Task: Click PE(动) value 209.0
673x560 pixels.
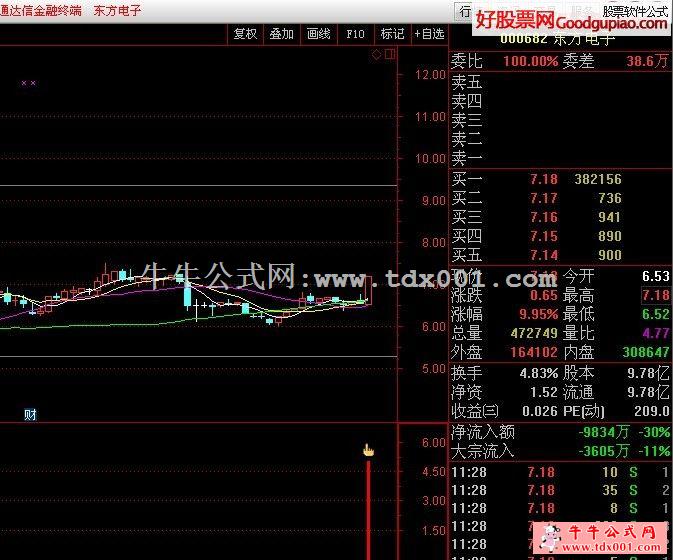Action: pos(652,411)
